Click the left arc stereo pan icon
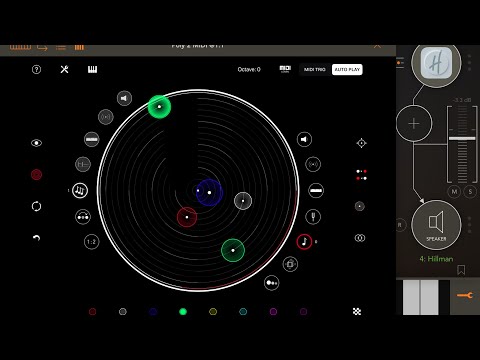The width and height of the screenshot is (480, 360). pyautogui.click(x=106, y=117)
